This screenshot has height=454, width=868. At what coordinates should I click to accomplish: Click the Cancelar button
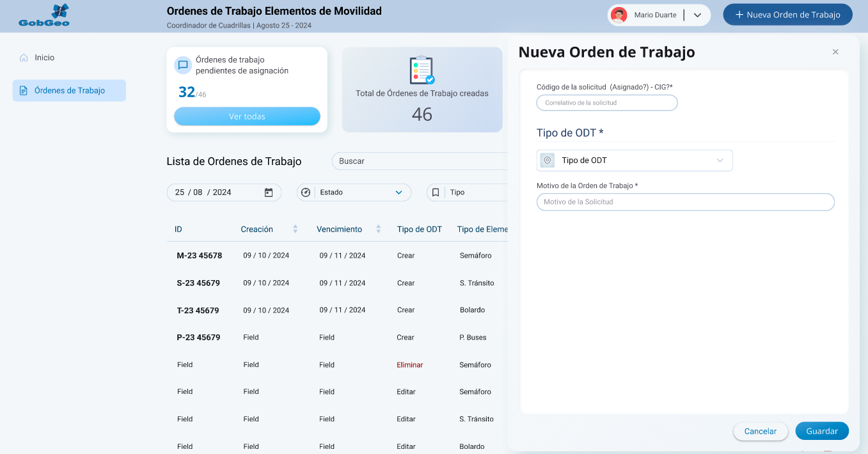[760, 431]
